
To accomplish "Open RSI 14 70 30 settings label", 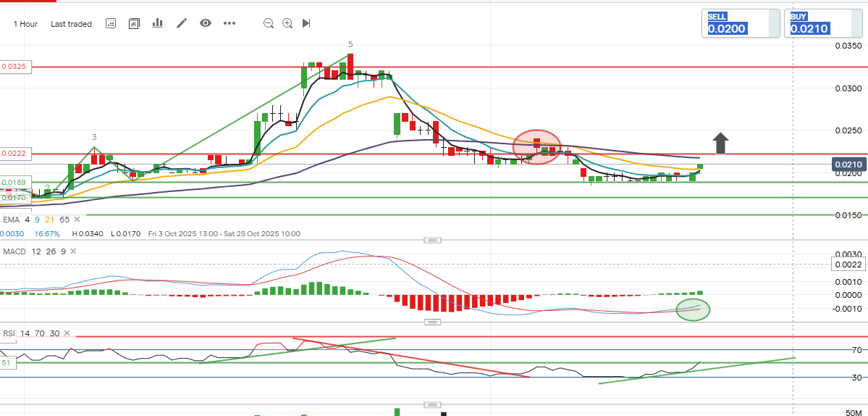I will point(30,333).
